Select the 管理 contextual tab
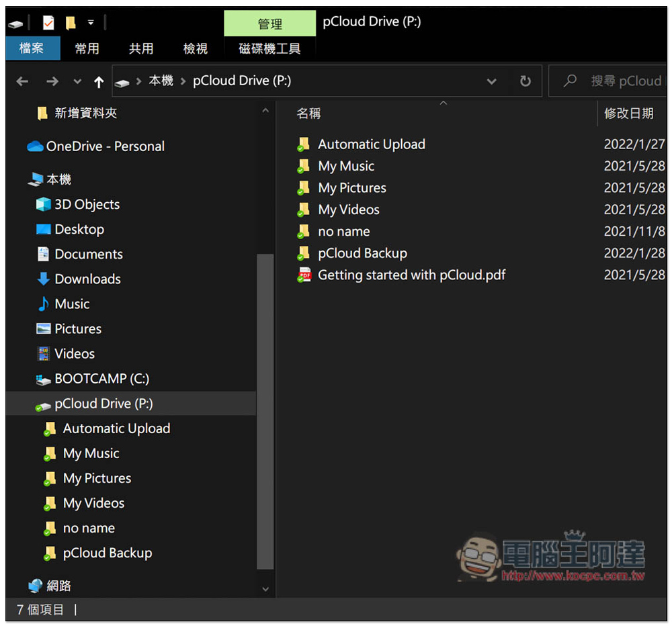This screenshot has height=628, width=672. click(x=269, y=24)
